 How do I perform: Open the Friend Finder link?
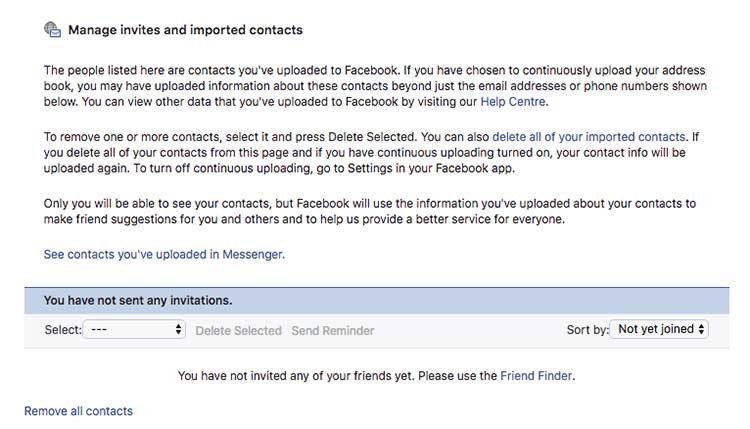tap(536, 376)
